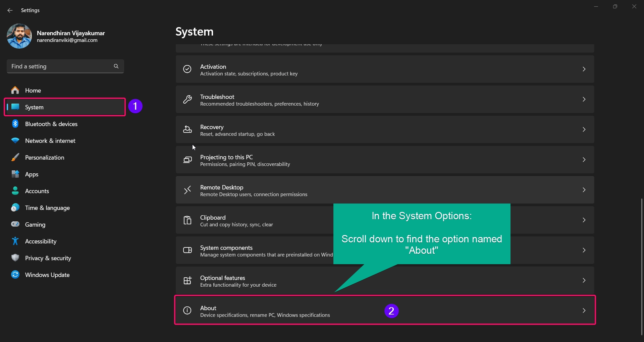The image size is (644, 342).
Task: Click 'Permissions, pairing PIN, discoverability' text
Action: pos(245,164)
